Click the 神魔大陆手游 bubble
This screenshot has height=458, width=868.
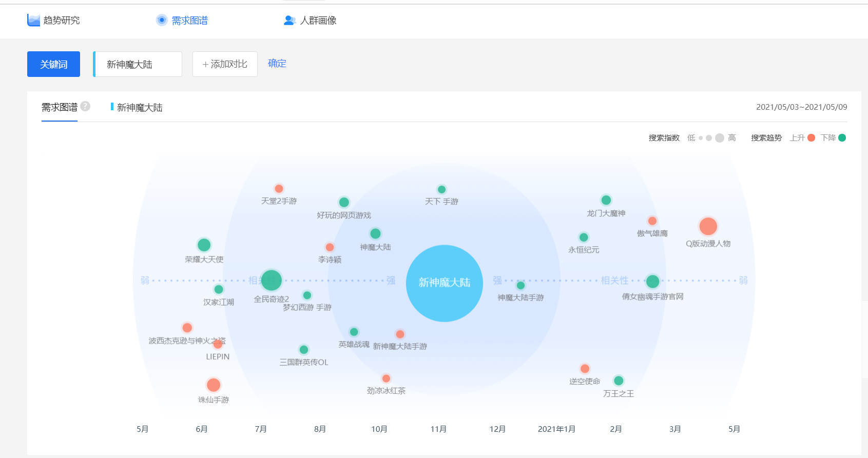pos(520,285)
